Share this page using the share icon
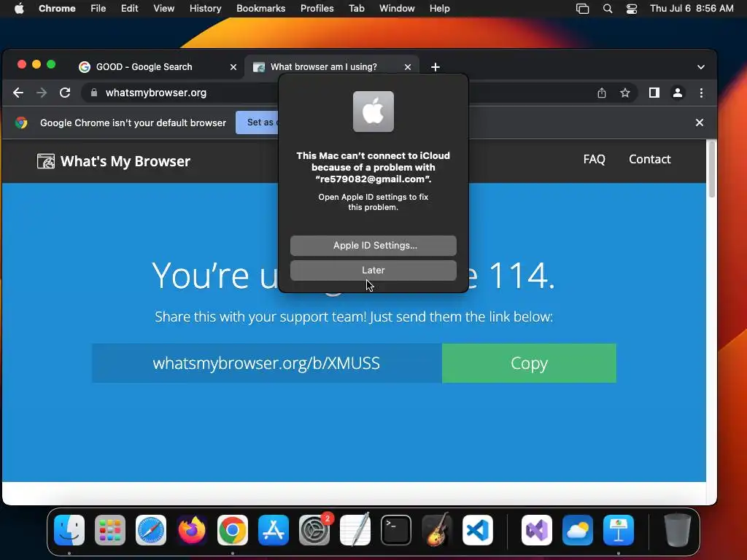 (x=602, y=93)
